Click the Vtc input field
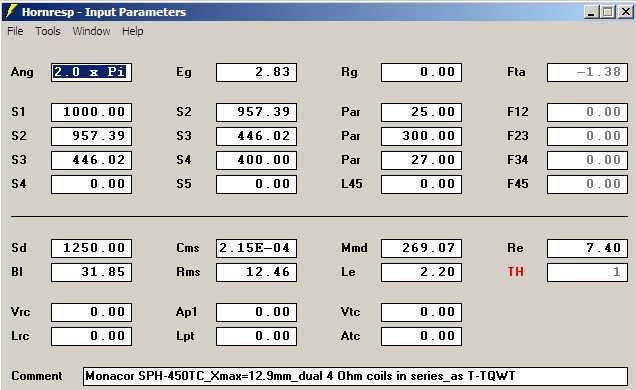 click(421, 313)
